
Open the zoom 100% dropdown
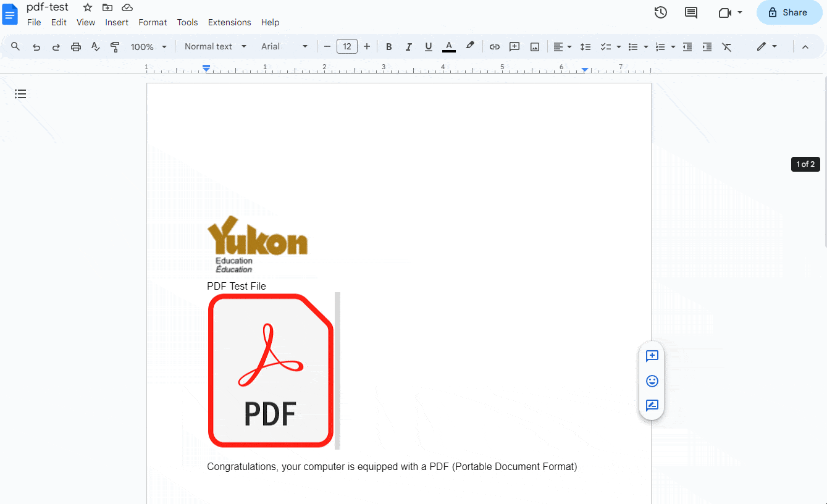[148, 46]
